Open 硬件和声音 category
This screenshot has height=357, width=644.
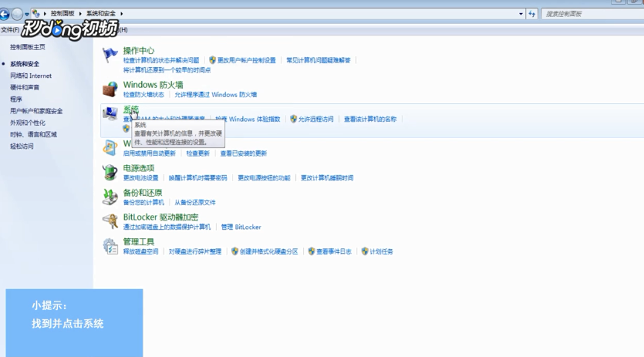[25, 87]
